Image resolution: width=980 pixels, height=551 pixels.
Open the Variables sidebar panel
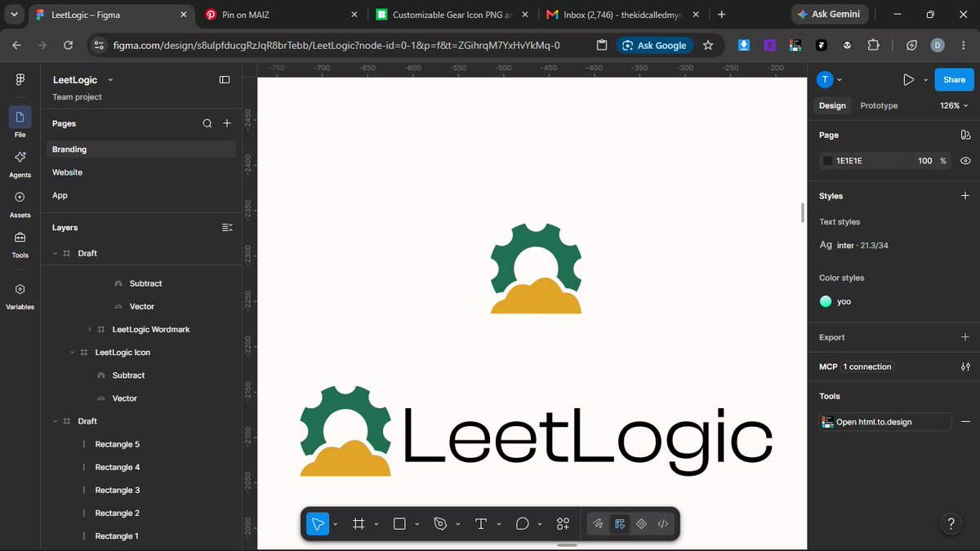tap(20, 295)
